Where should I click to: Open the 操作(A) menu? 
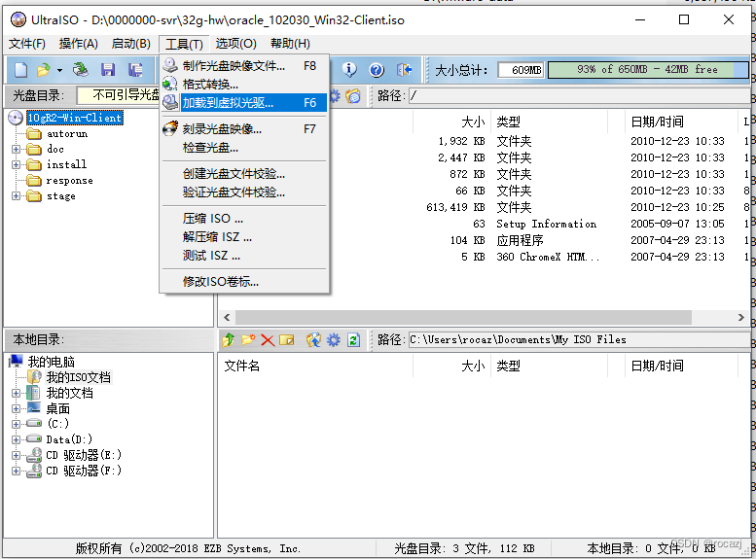click(x=78, y=44)
